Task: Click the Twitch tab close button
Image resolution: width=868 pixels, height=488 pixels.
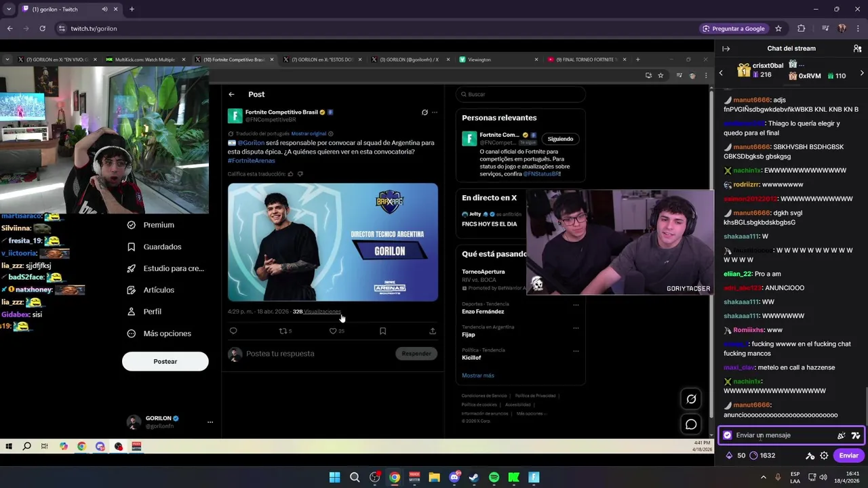Action: click(116, 9)
